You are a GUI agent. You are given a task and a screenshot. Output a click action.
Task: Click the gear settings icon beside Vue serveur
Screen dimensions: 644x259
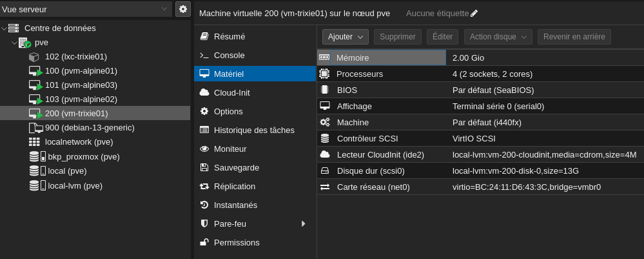(x=183, y=9)
